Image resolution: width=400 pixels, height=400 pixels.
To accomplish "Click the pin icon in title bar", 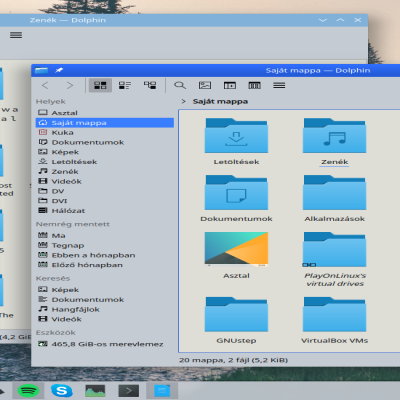I will (x=59, y=70).
